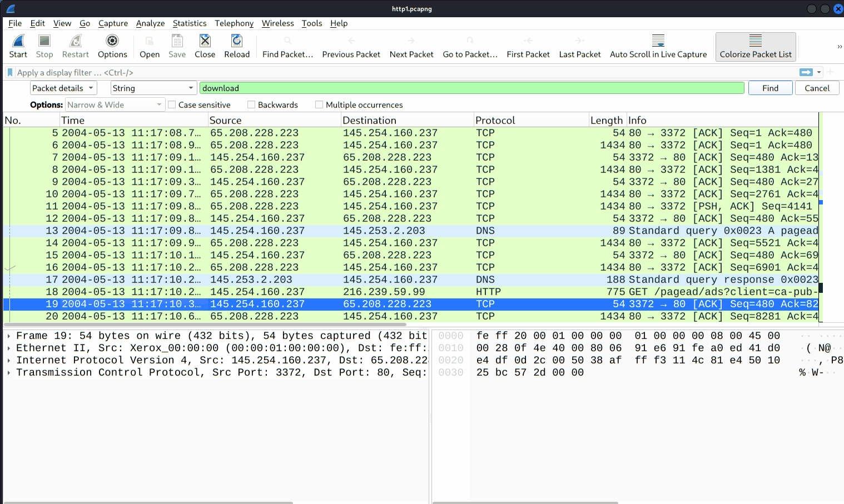Check the Backwards search option
The image size is (844, 504).
[251, 105]
